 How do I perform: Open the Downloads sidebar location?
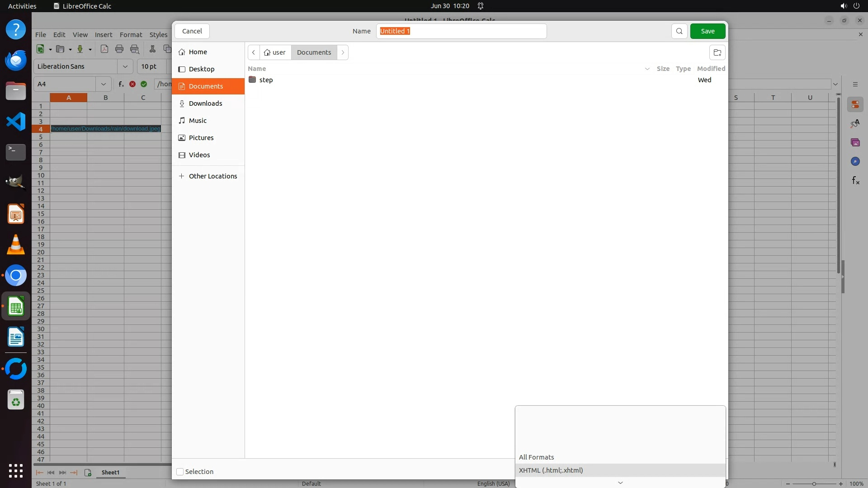tap(205, 103)
